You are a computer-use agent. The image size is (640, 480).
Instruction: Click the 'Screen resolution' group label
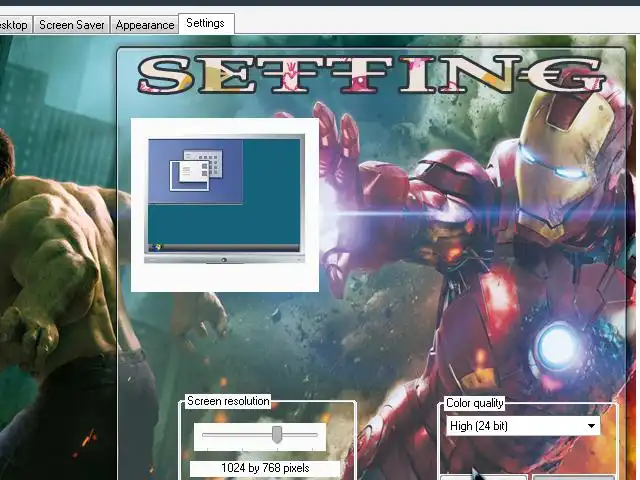[228, 401]
